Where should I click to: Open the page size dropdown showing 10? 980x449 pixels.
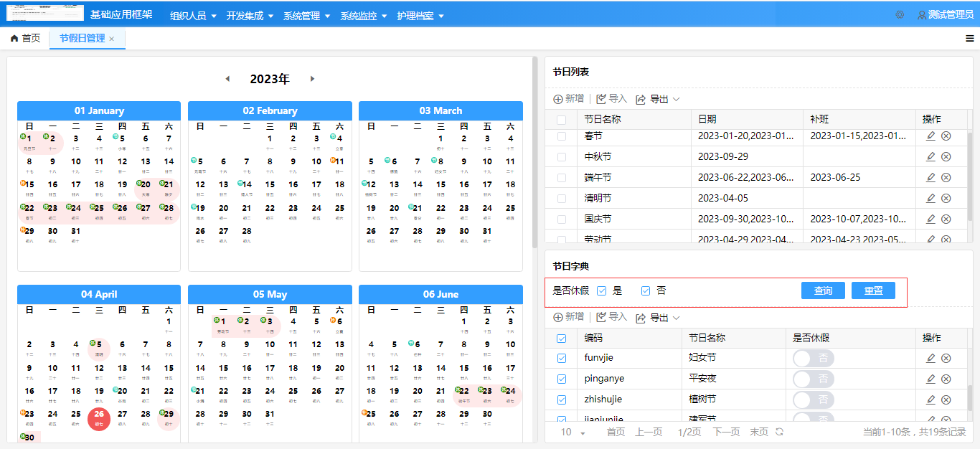pyautogui.click(x=570, y=432)
